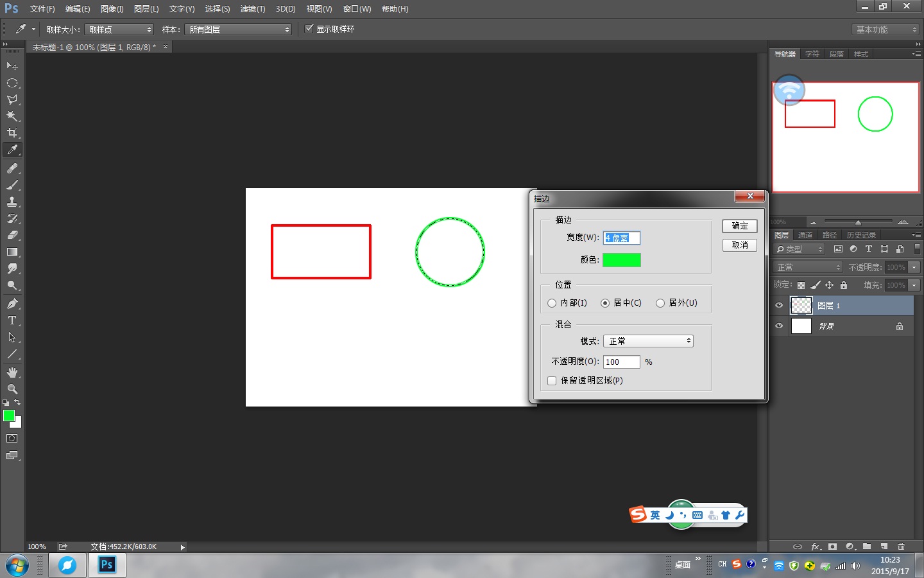Select the Zoom tool
Image resolution: width=924 pixels, height=578 pixels.
(12, 389)
